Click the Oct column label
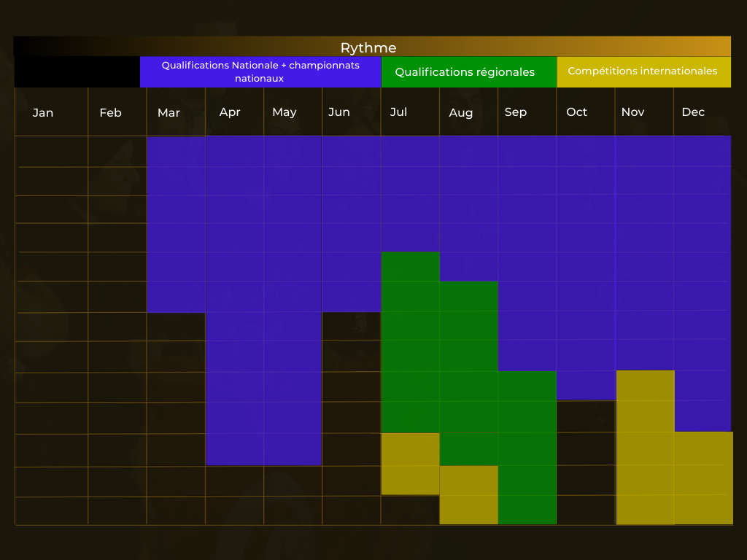Viewport: 747px width, 560px height. click(x=577, y=112)
